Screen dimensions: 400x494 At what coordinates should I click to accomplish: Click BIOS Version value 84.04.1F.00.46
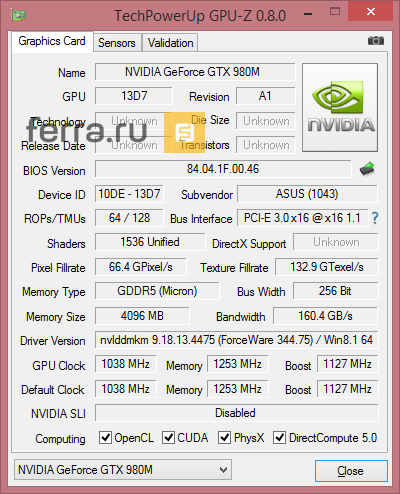[x=223, y=169]
